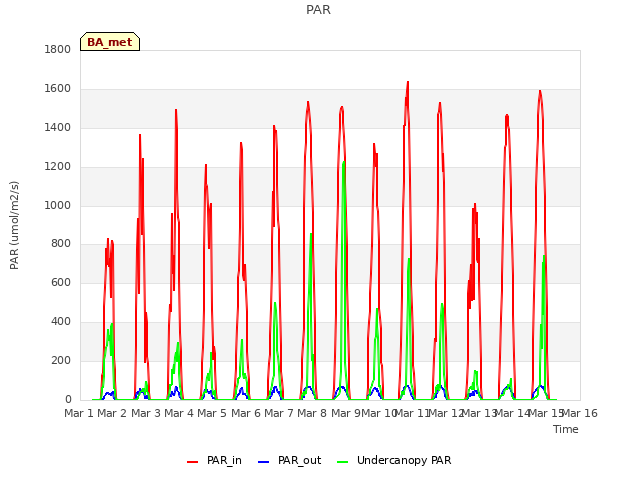Viewport: 640px width, 480px height.
Task: Click the 400 y-axis tick label
Action: [61, 322]
